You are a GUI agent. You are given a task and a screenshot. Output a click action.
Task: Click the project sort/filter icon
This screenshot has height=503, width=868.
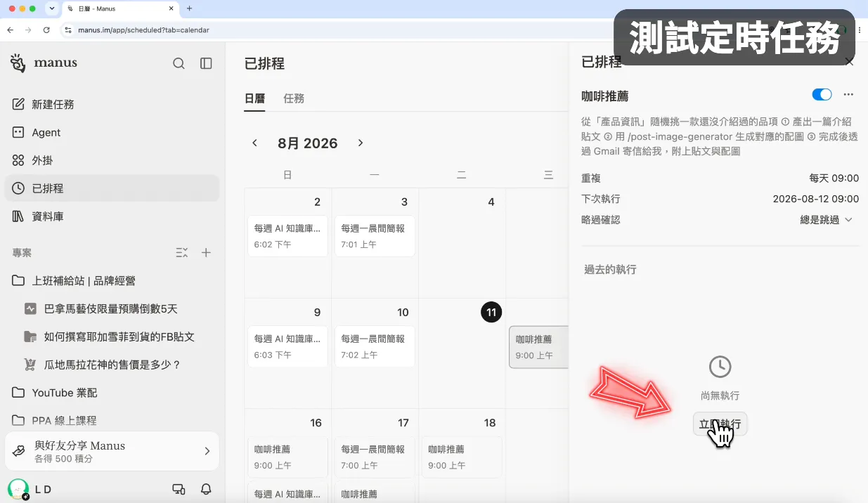[181, 253]
